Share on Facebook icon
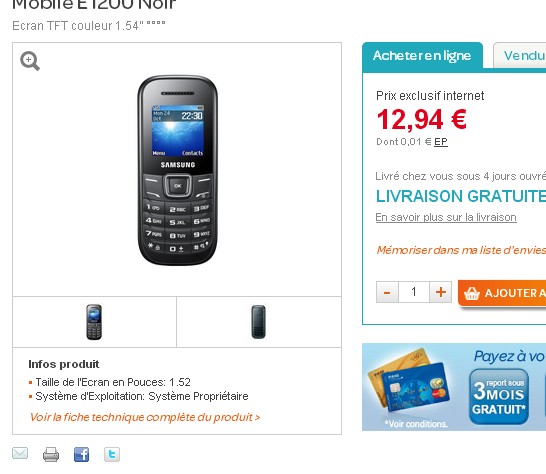Image resolution: width=546 pixels, height=474 pixels. coord(81,454)
